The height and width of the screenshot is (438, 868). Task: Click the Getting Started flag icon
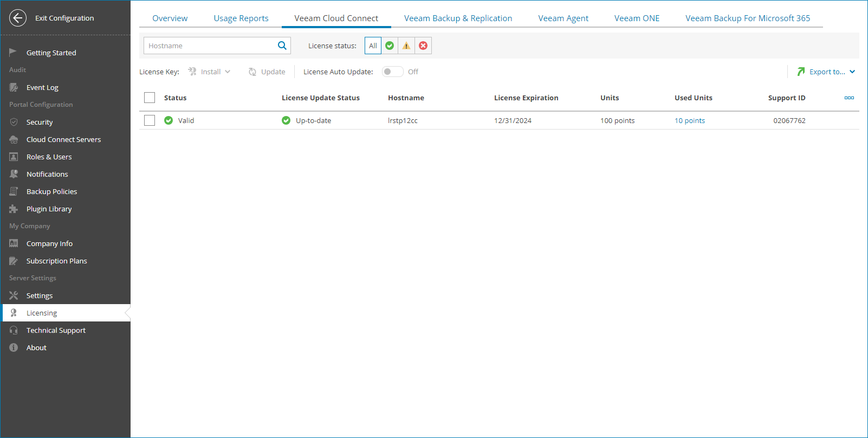pyautogui.click(x=13, y=53)
